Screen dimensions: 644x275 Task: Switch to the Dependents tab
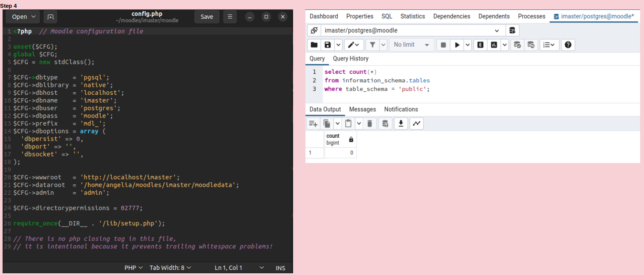(x=494, y=16)
